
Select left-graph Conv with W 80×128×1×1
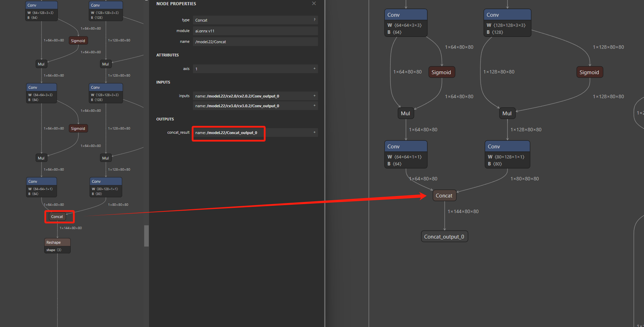(106, 187)
